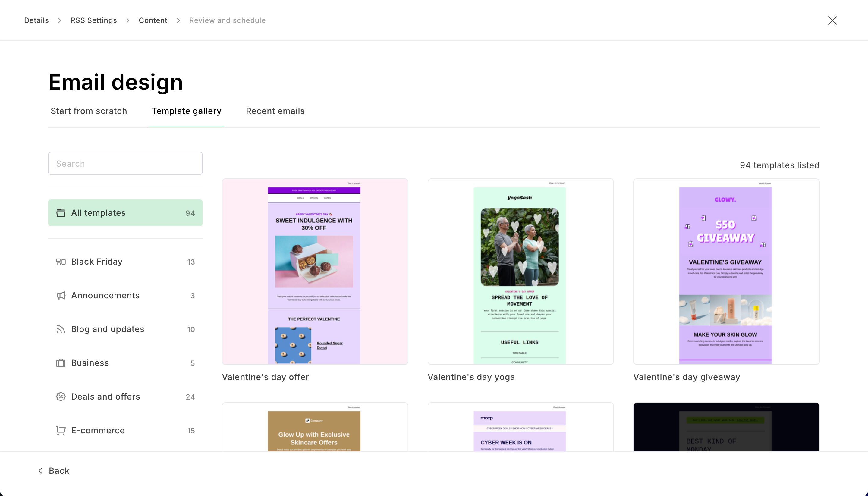
Task: Switch to Start from scratch tab
Action: click(89, 111)
